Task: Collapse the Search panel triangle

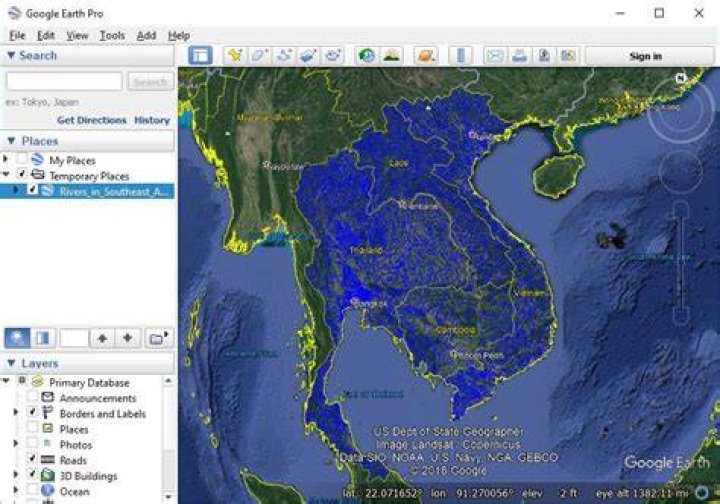Action: [x=11, y=56]
